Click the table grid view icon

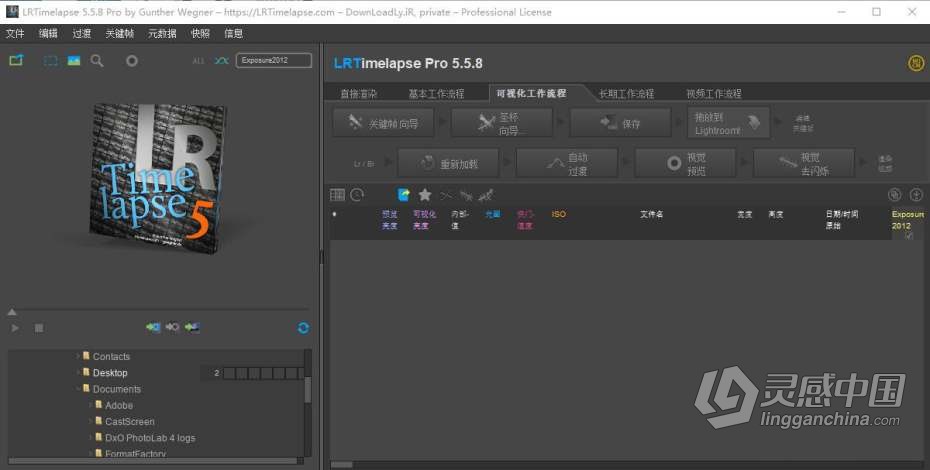pyautogui.click(x=337, y=195)
